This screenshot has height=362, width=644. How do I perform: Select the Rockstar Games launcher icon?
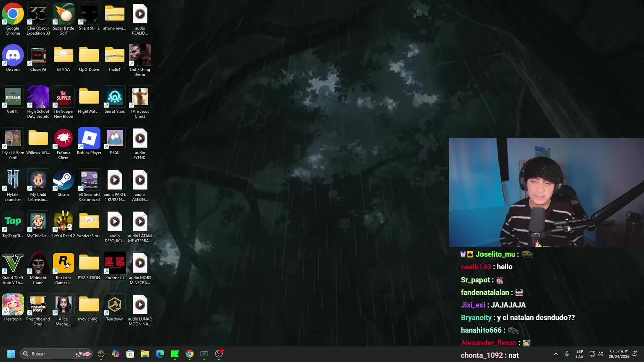pyautogui.click(x=63, y=269)
